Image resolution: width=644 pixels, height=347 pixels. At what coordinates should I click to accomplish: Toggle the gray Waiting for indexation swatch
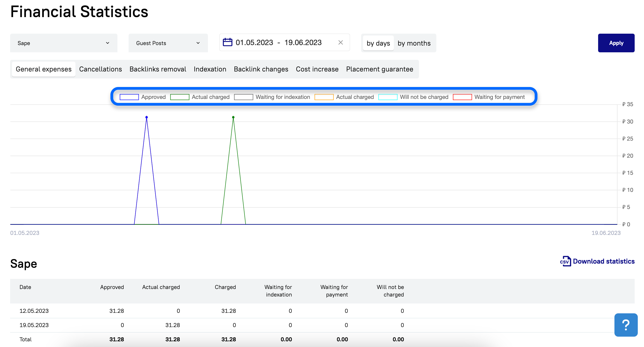(243, 97)
